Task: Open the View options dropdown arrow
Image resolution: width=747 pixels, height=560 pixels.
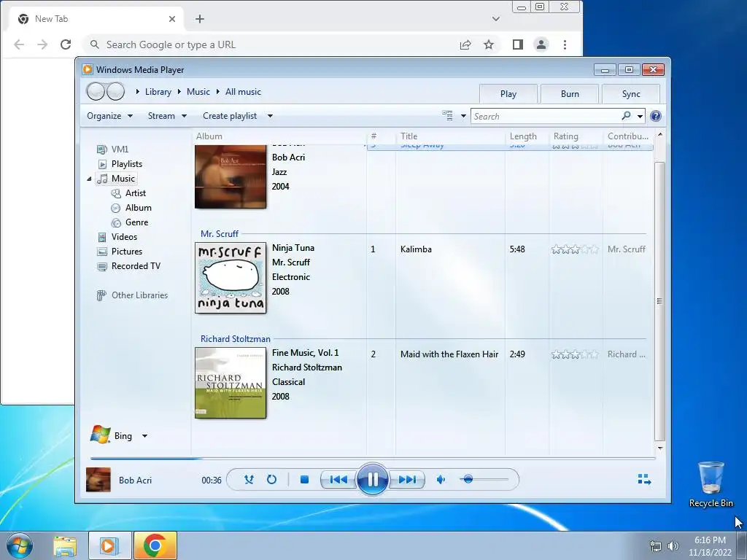Action: pos(463,116)
